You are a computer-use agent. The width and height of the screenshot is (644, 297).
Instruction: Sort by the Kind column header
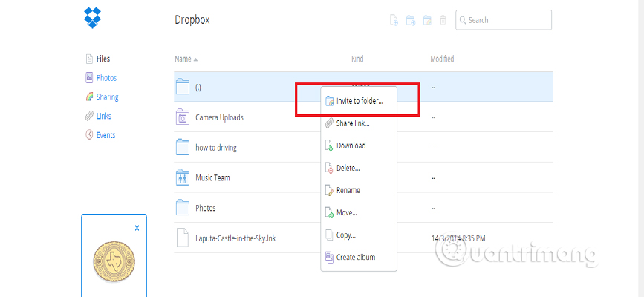coord(357,59)
